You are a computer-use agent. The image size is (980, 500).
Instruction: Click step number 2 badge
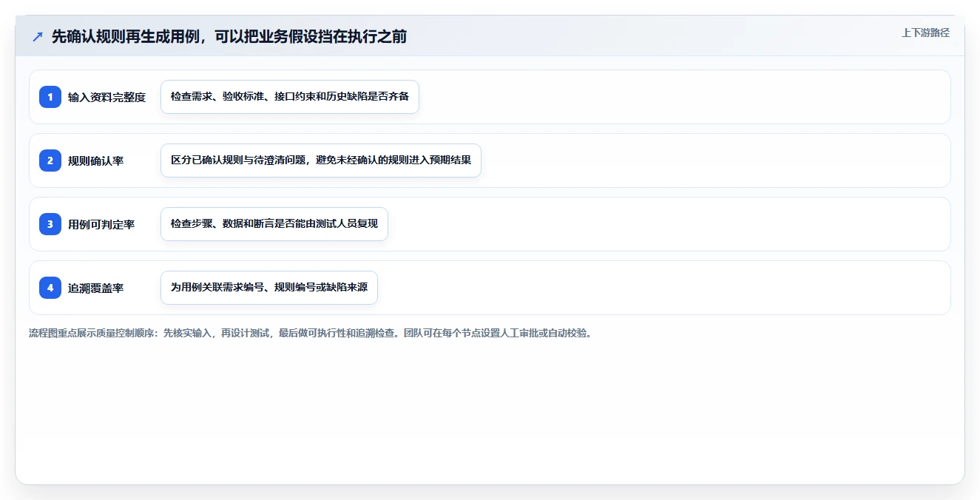pos(50,161)
